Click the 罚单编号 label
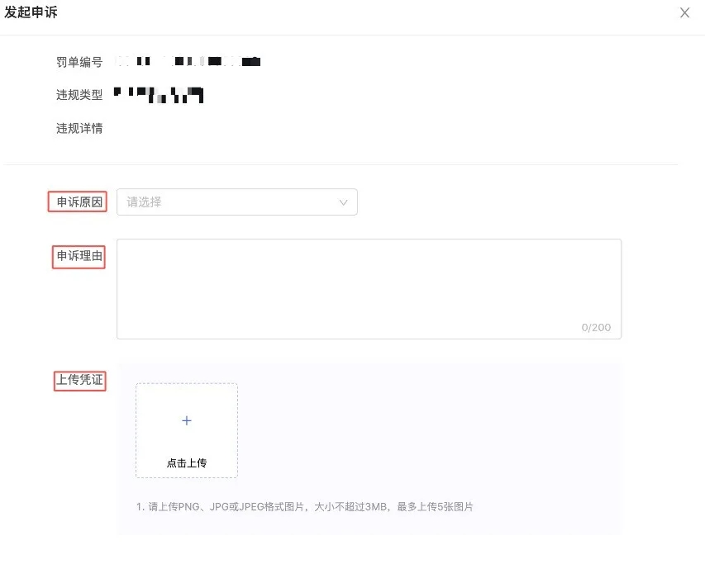This screenshot has height=588, width=705. 79,62
